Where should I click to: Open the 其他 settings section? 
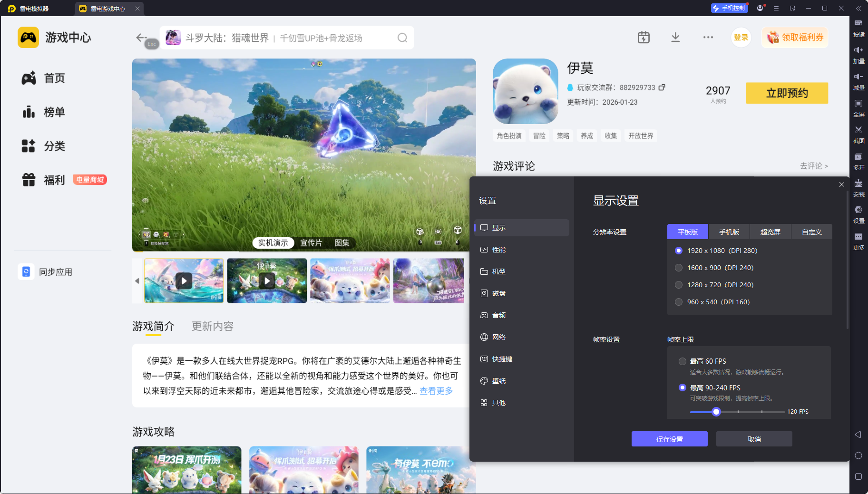[522, 403]
